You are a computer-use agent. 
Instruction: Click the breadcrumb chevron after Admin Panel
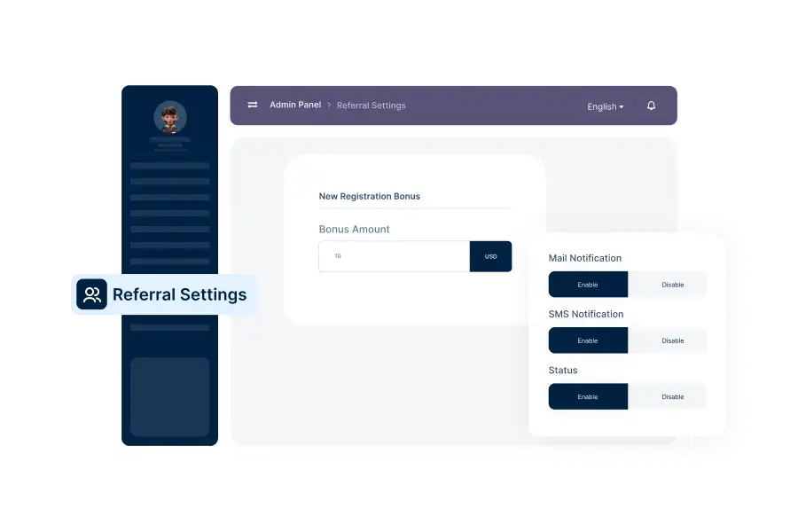point(329,106)
